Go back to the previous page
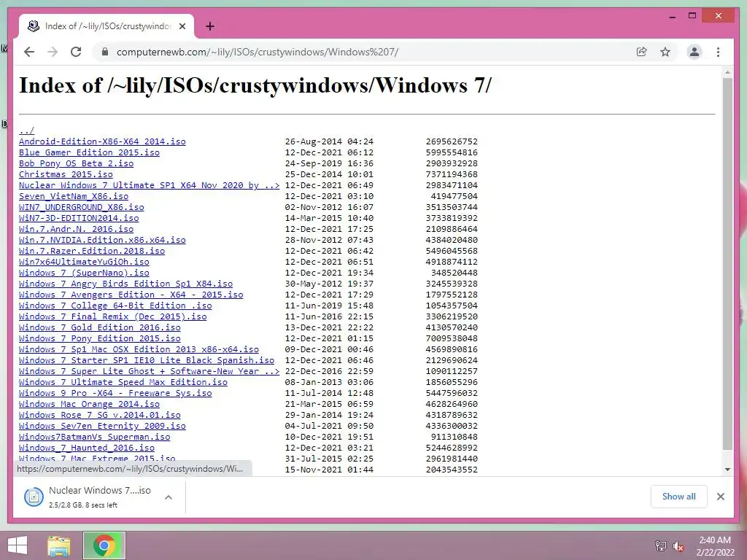Screen dimensions: 747x560 pos(29,52)
